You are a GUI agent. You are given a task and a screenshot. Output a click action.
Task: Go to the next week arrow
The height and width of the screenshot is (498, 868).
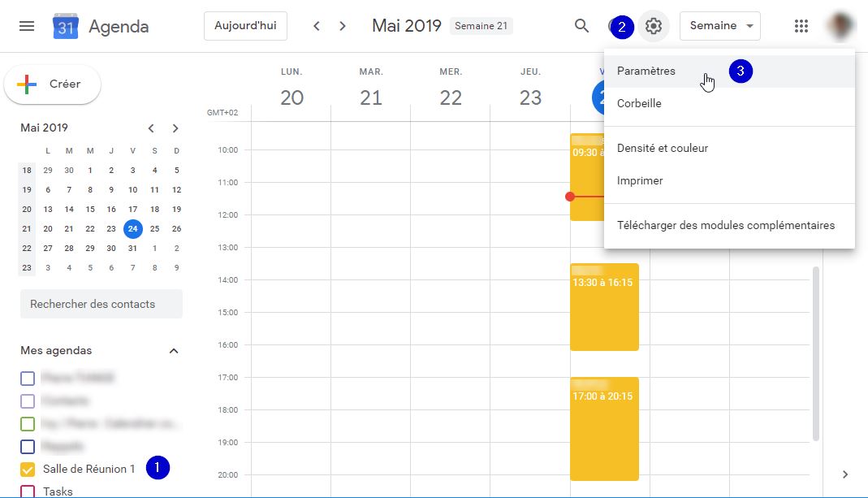tap(343, 26)
